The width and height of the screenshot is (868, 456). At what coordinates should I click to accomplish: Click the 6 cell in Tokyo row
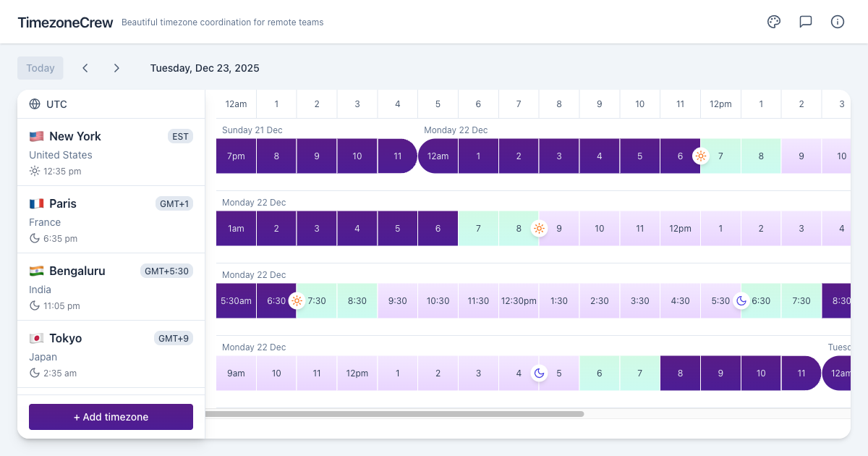pos(600,373)
